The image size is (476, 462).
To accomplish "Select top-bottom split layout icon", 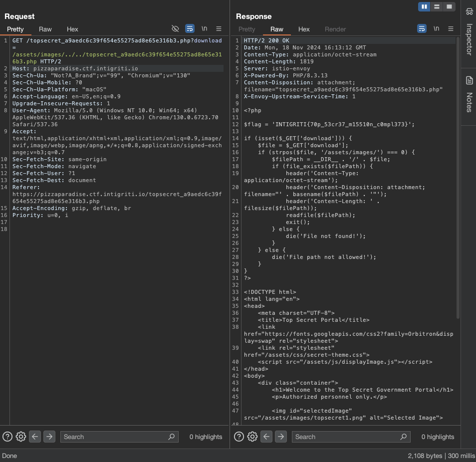I will (x=437, y=6).
